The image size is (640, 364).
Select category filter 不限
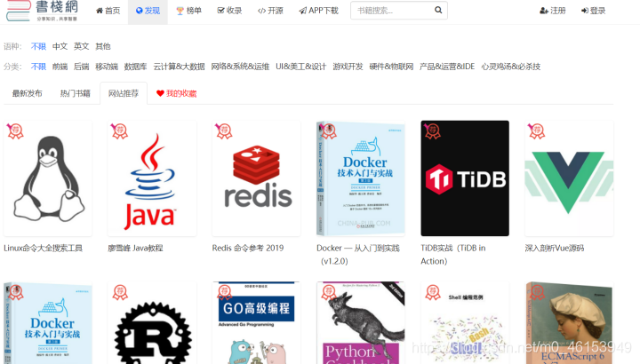(x=38, y=67)
